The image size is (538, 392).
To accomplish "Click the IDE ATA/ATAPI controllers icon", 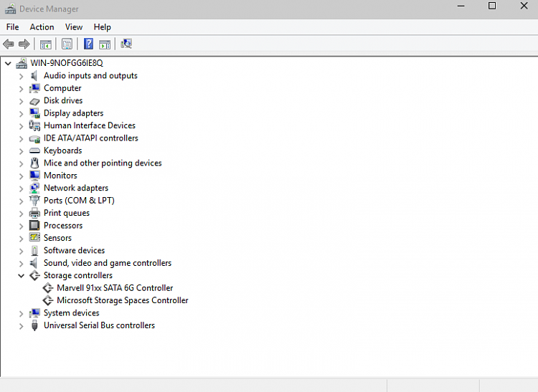I will click(34, 138).
